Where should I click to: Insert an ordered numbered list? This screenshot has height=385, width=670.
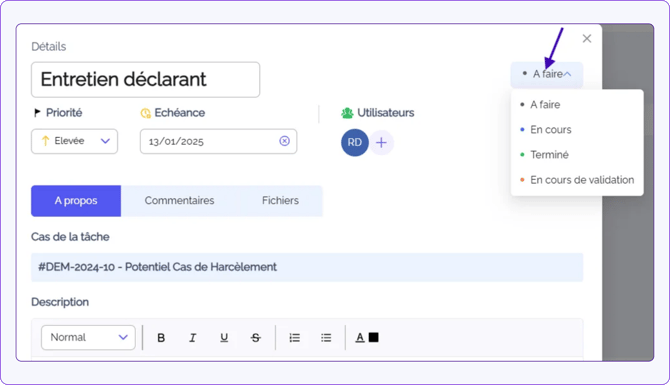[294, 338]
